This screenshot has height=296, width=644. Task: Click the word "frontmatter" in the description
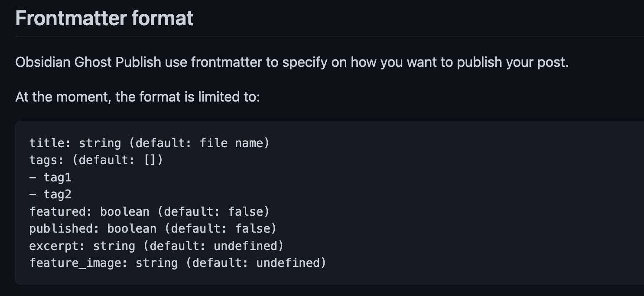[x=226, y=62]
